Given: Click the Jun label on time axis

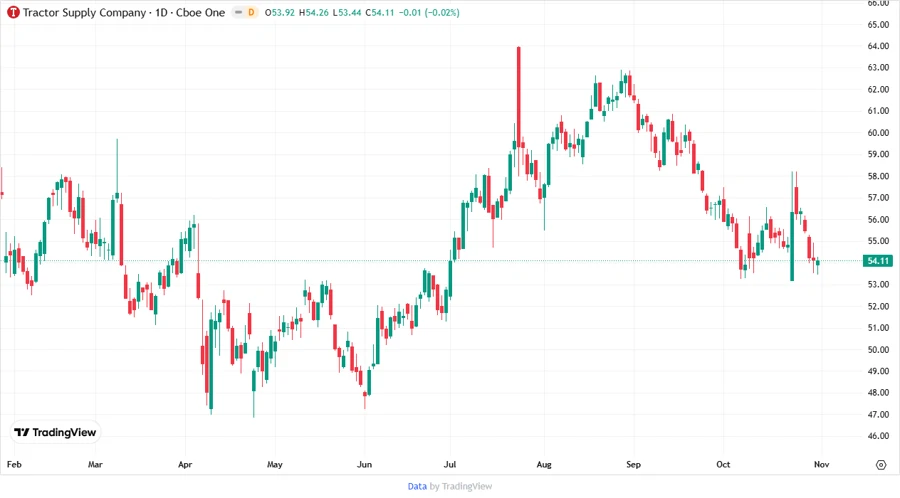Looking at the screenshot, I should (364, 464).
